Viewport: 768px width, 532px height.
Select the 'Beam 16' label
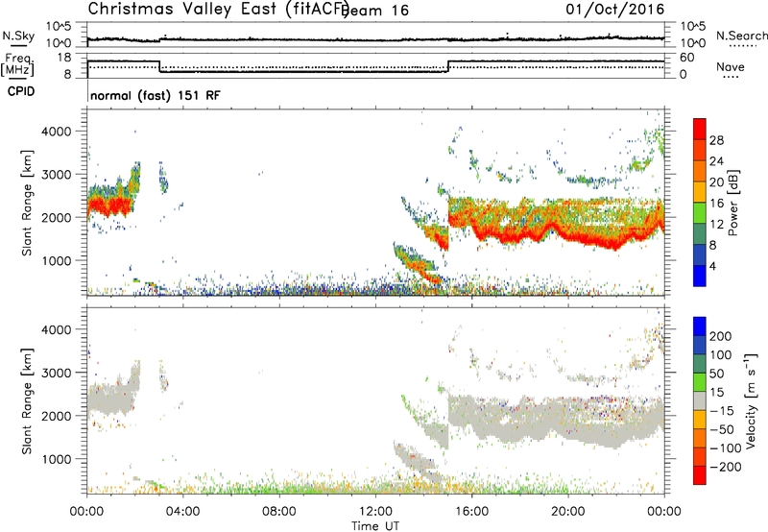tap(376, 11)
